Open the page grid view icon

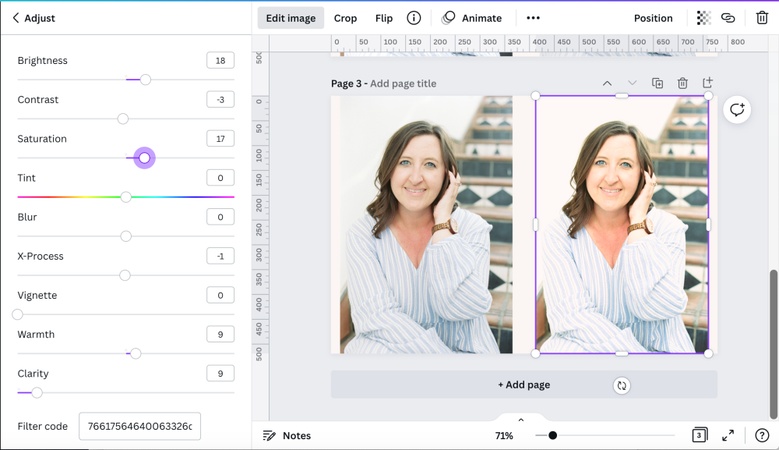pyautogui.click(x=700, y=435)
